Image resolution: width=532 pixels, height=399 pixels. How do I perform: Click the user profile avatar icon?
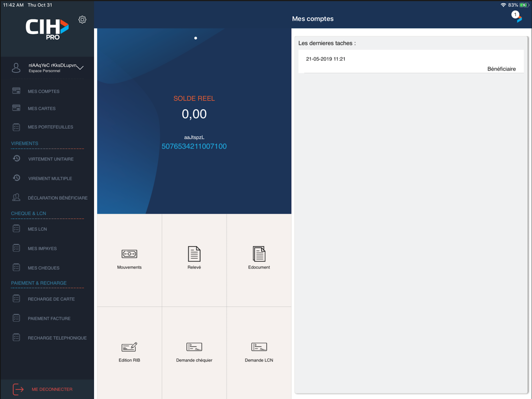16,68
